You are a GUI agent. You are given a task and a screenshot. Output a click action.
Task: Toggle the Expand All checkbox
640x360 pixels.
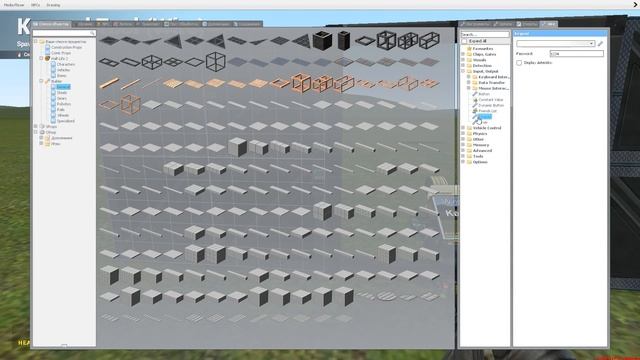(464, 41)
